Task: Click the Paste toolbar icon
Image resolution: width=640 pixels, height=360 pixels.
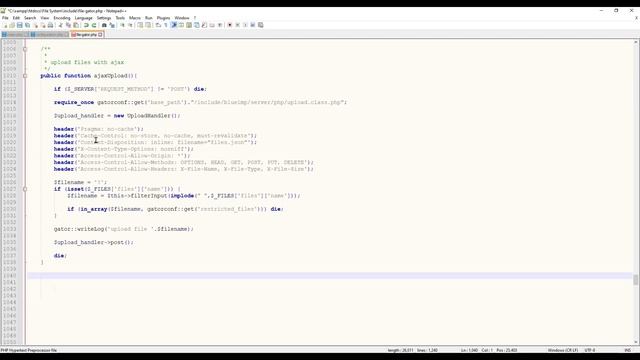Action: (76, 25)
